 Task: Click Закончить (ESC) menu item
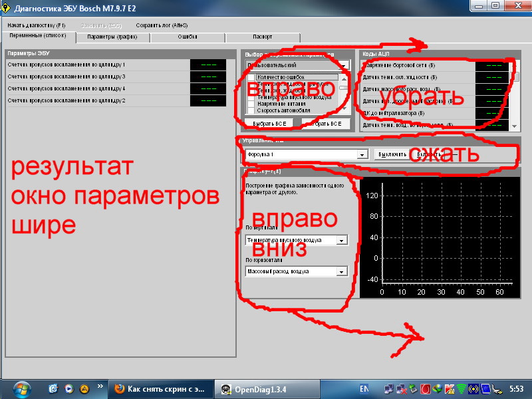coord(101,25)
